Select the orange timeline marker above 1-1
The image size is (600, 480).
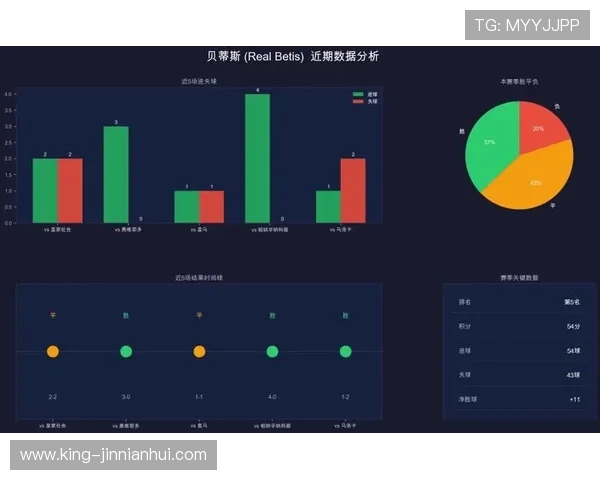point(199,351)
